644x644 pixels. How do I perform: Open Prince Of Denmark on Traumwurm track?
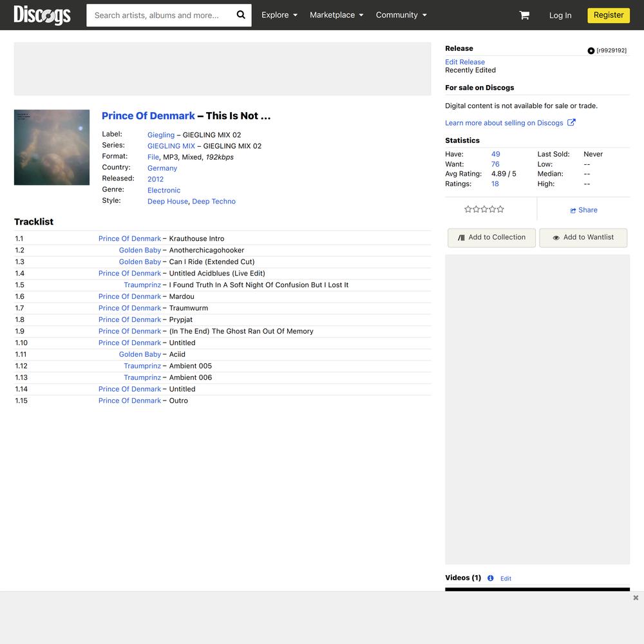click(130, 308)
